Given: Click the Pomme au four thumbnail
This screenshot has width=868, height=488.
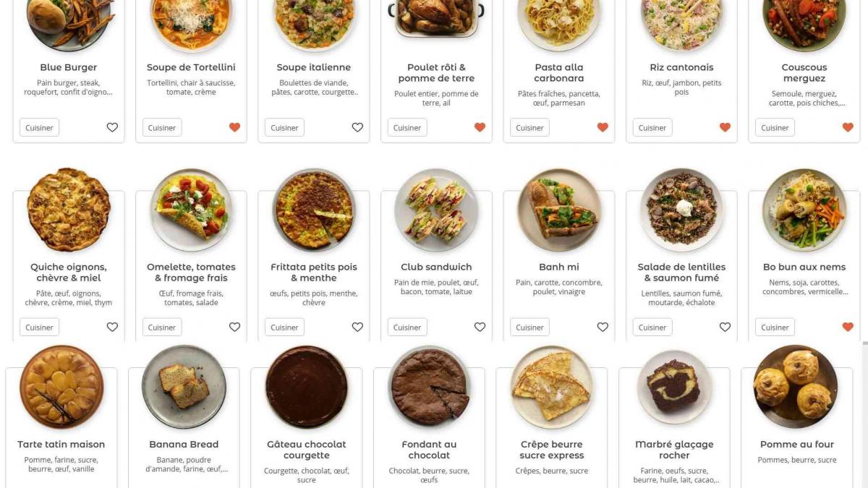Looking at the screenshot, I should (796, 387).
